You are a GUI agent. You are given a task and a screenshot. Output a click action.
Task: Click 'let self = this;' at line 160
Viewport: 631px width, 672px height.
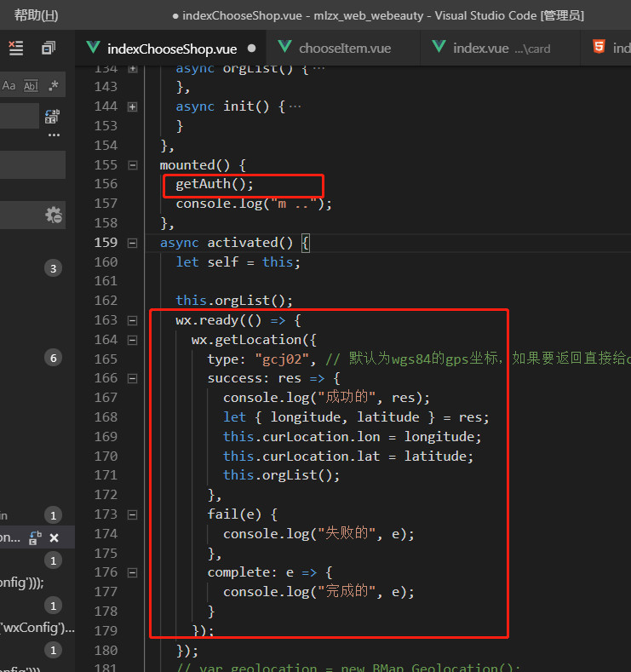pos(238,262)
